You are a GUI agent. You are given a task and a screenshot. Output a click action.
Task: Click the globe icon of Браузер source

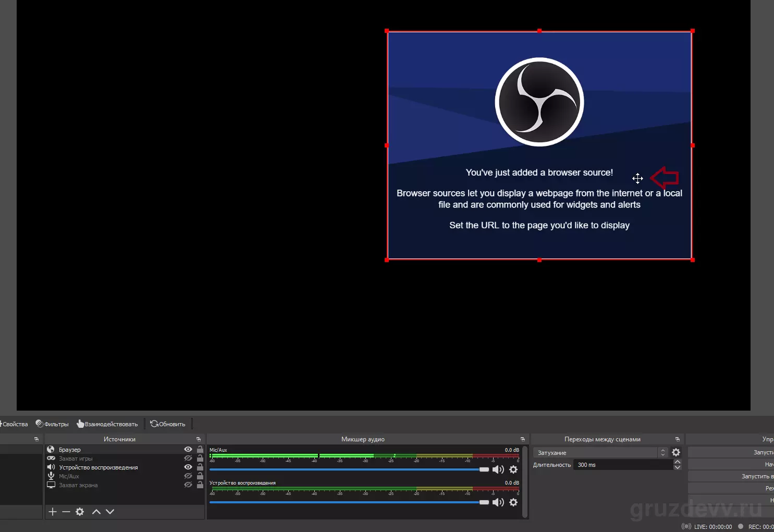[51, 449]
